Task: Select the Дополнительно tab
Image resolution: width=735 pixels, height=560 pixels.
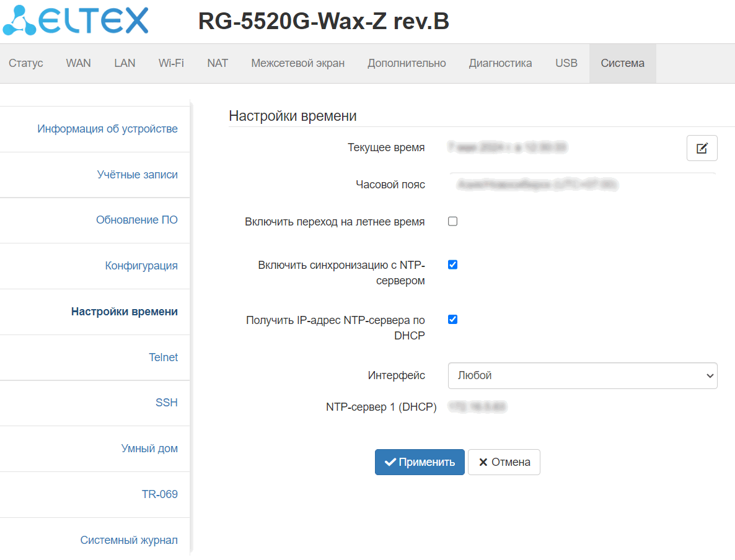Action: click(x=407, y=63)
